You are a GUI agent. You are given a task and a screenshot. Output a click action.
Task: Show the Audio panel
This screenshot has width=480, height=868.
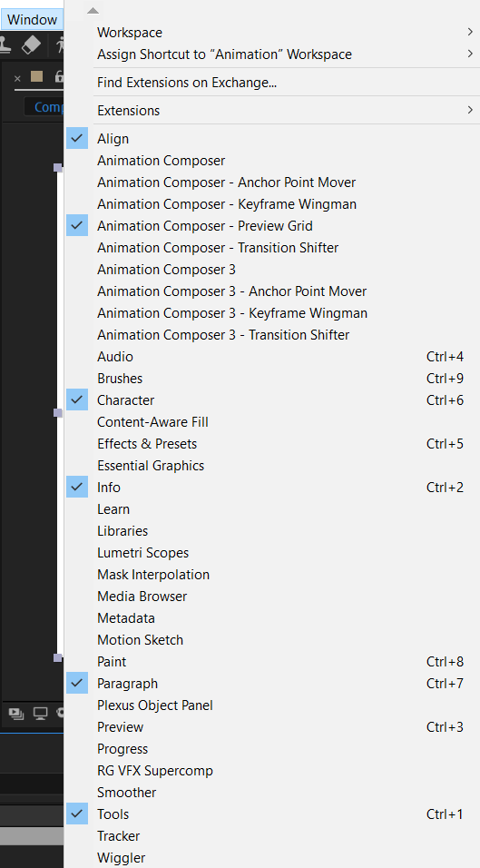pos(271,357)
